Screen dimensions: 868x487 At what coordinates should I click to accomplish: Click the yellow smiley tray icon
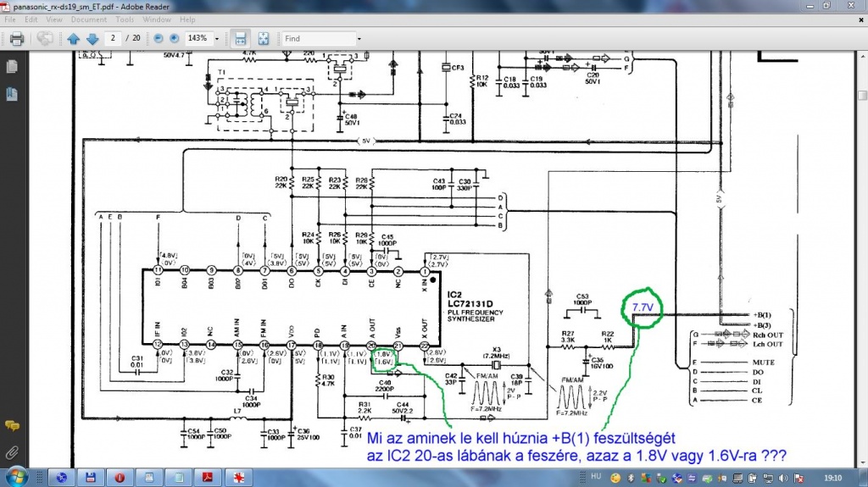(615, 478)
